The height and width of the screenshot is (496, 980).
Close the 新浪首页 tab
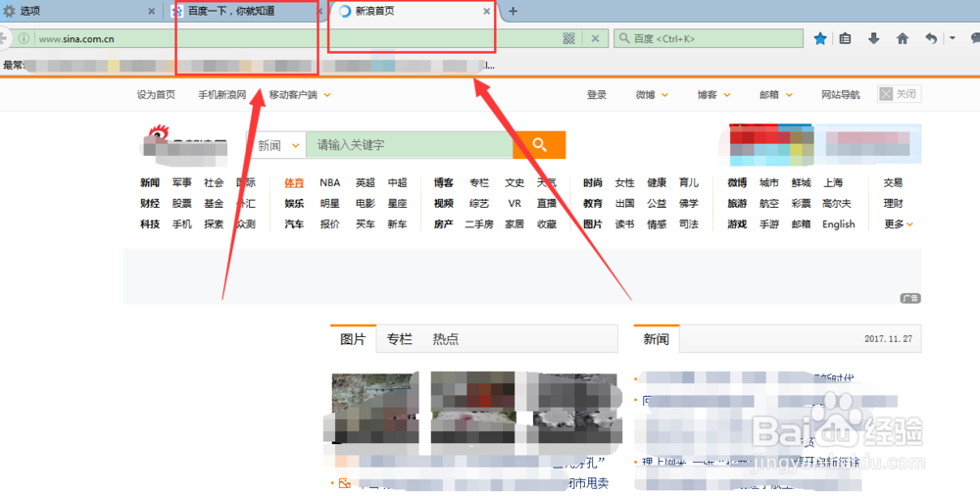[487, 11]
